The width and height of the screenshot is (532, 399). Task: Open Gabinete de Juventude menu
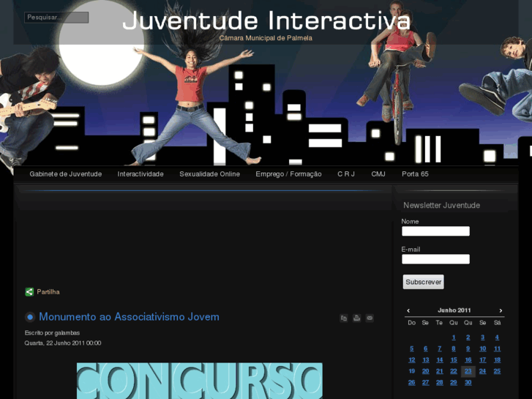(x=65, y=174)
